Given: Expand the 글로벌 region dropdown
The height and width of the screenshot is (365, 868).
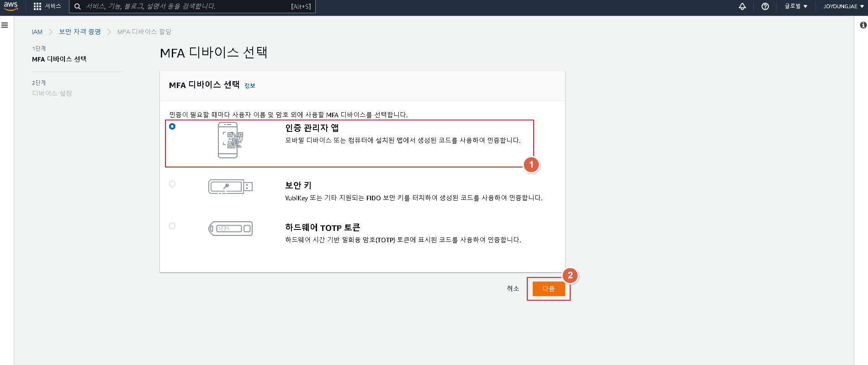Looking at the screenshot, I should (796, 6).
